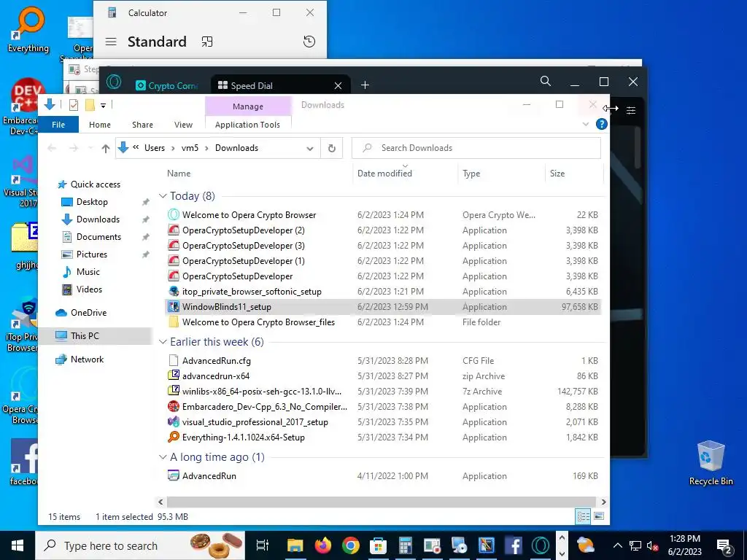Click Users in the address breadcrumb

(x=155, y=148)
